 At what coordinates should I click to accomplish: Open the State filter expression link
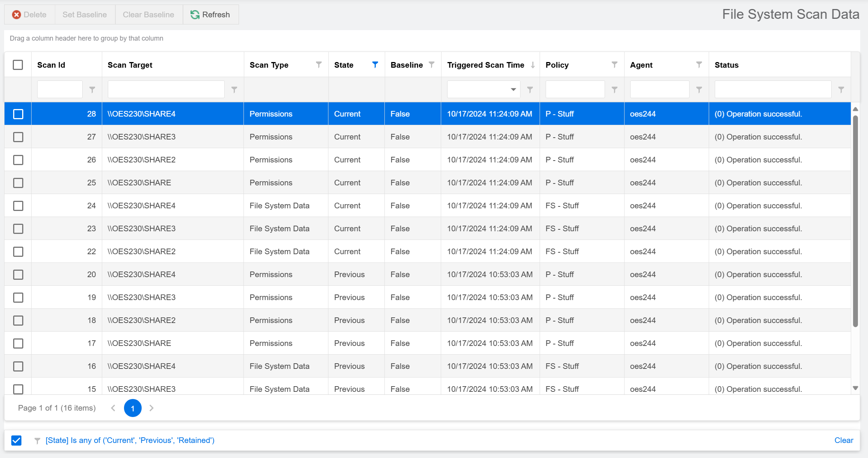(x=130, y=440)
